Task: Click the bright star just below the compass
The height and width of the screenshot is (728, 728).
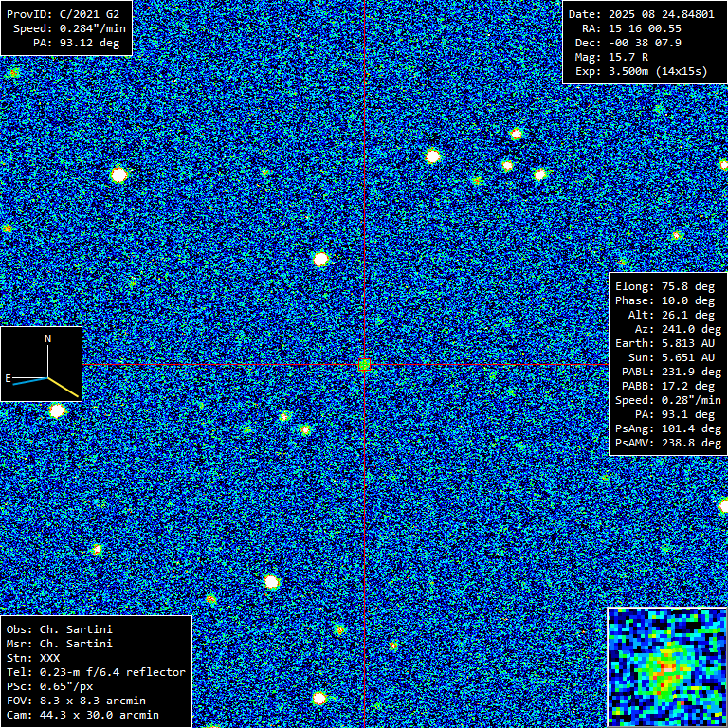Action: click(58, 410)
